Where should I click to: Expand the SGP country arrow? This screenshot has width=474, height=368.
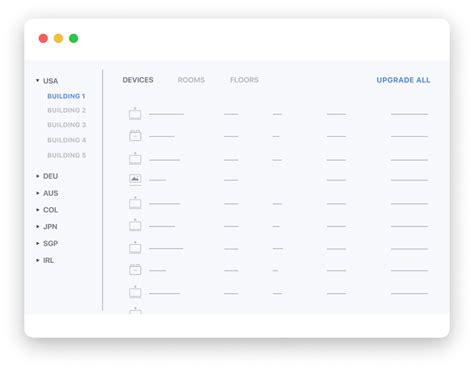click(37, 243)
